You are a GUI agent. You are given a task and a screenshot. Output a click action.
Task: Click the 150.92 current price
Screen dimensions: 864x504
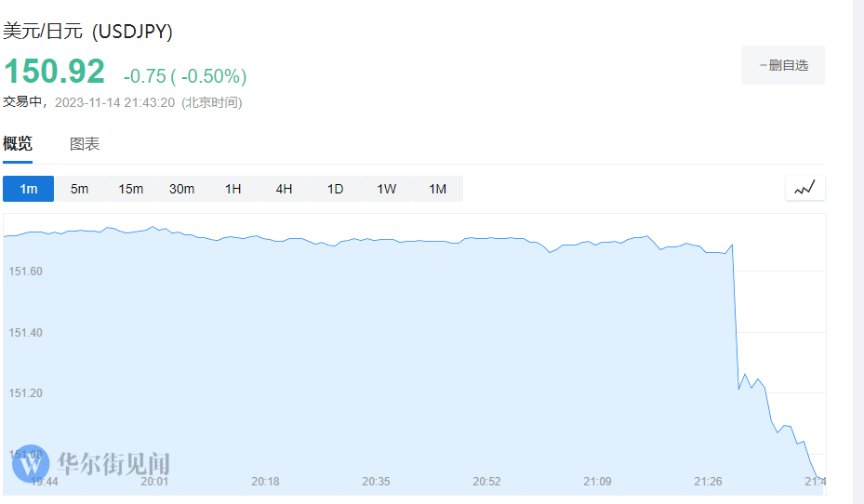pyautogui.click(x=55, y=73)
